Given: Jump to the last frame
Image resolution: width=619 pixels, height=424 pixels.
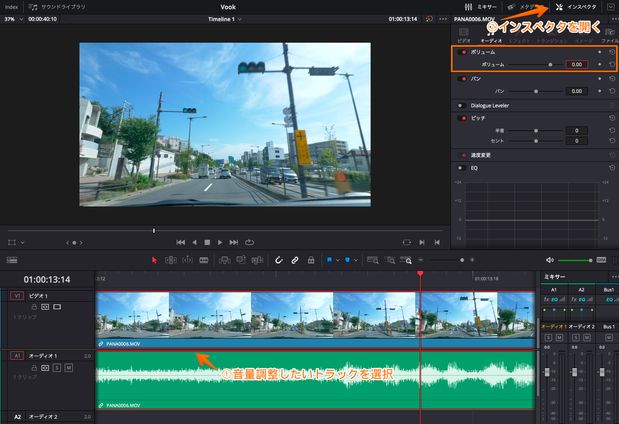Looking at the screenshot, I should click(x=234, y=242).
